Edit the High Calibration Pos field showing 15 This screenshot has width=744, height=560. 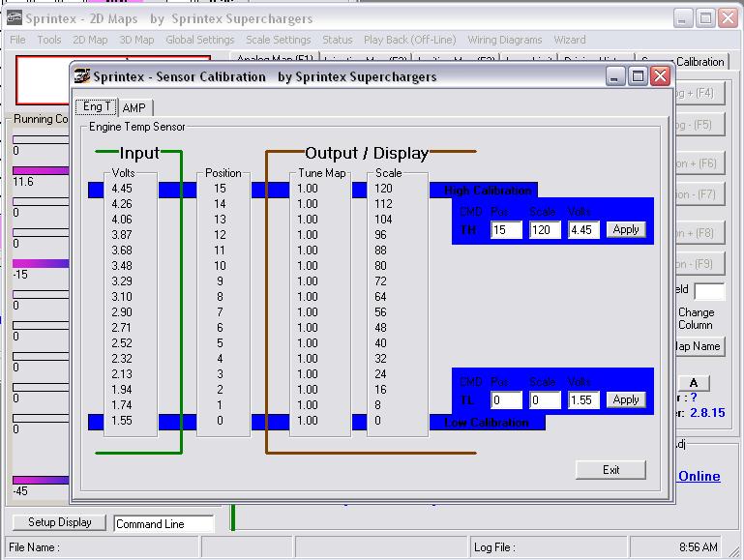(x=506, y=230)
